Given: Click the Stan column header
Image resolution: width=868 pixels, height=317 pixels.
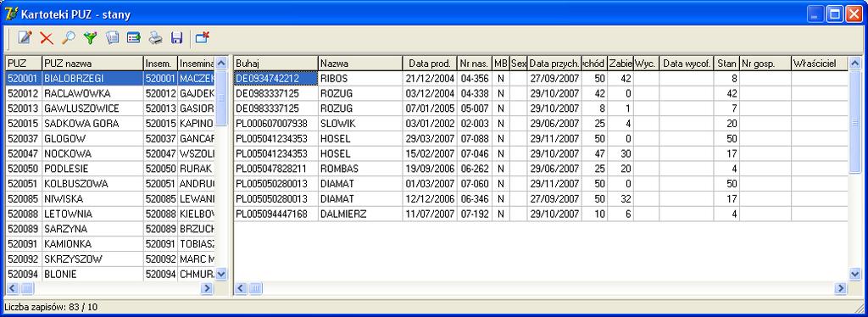Looking at the screenshot, I should click(x=726, y=63).
